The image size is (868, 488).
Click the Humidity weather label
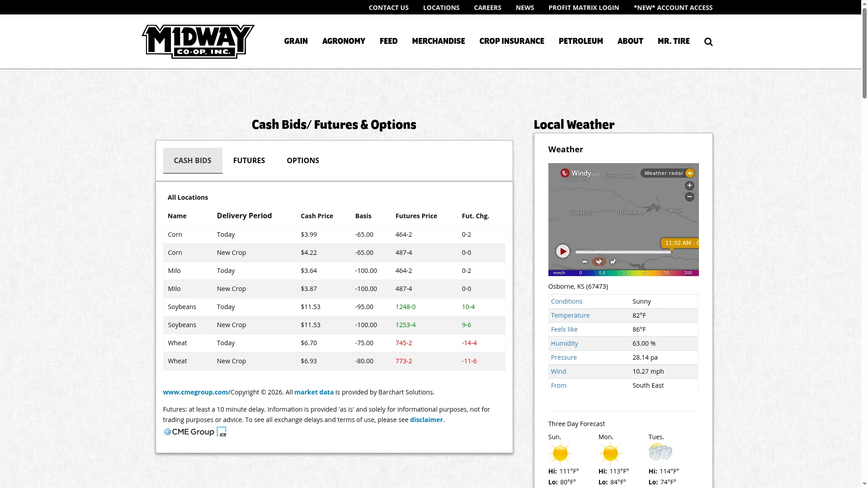click(564, 343)
